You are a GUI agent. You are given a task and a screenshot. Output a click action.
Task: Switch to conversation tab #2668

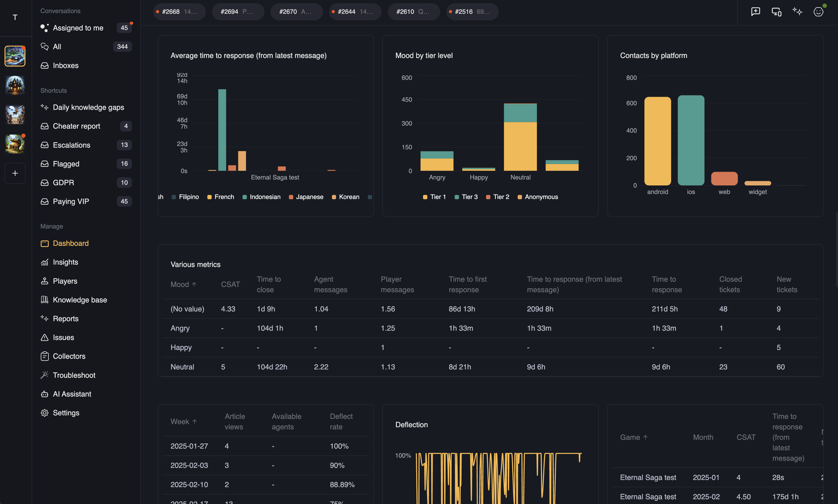[179, 12]
